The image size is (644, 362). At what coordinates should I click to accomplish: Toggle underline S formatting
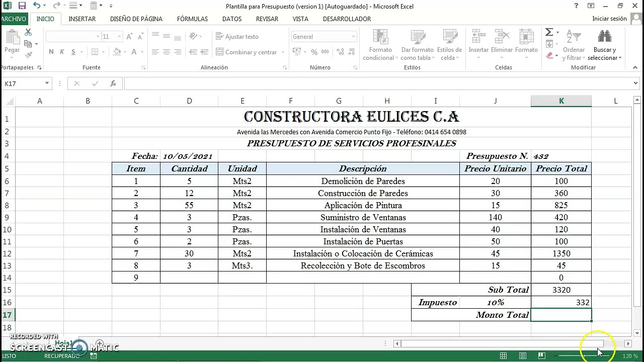pos(73,52)
